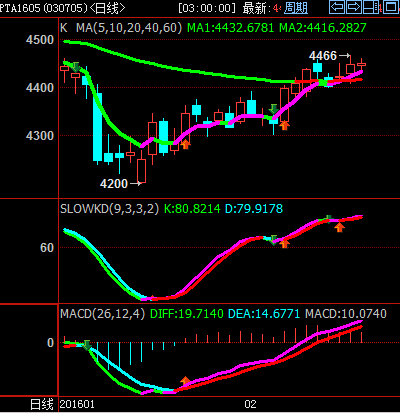Click the 4466 high price annotation
The width and height of the screenshot is (400, 413).
tap(323, 56)
